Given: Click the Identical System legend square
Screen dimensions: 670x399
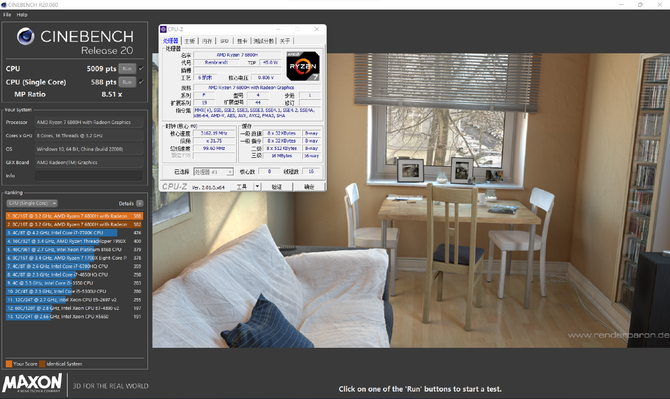Looking at the screenshot, I should [42, 364].
